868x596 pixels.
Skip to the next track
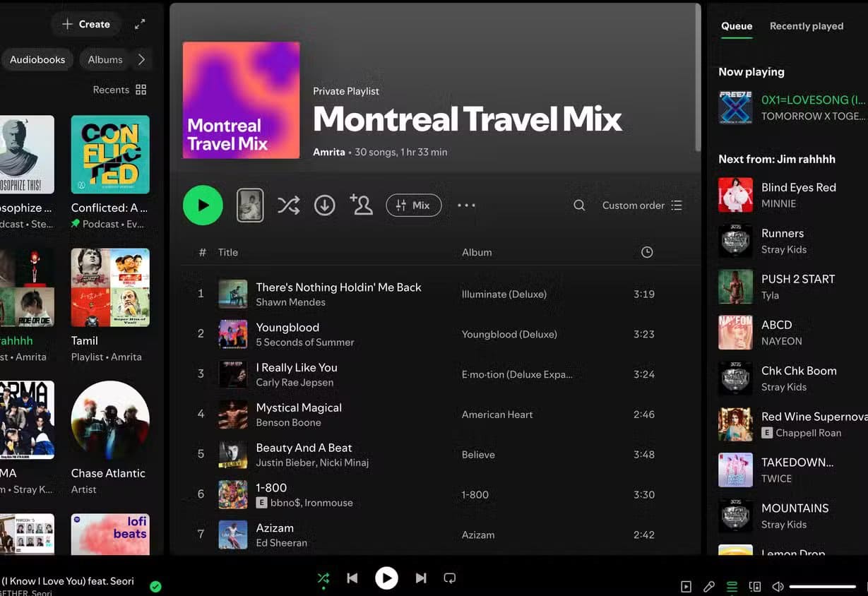pyautogui.click(x=421, y=578)
